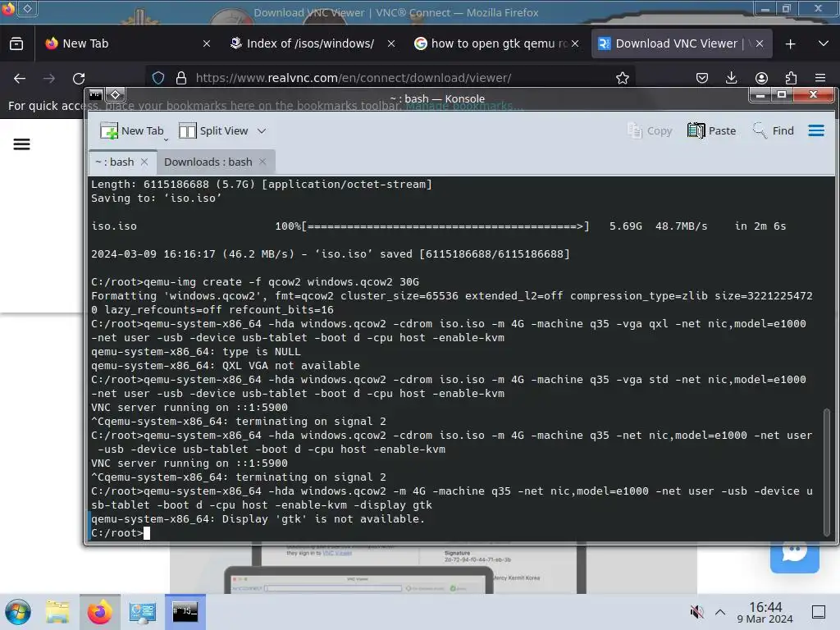Click text "Display 'gtk' is not available."

pyautogui.click(x=323, y=519)
